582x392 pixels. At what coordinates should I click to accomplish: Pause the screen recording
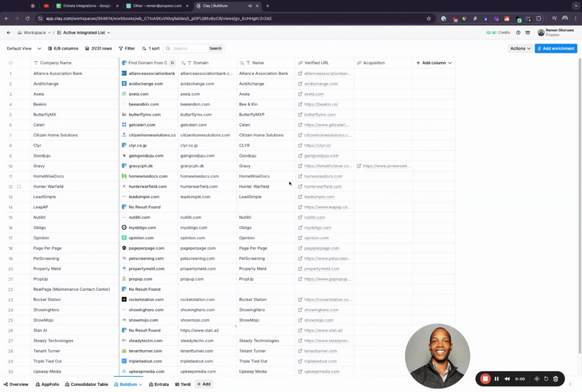497,379
